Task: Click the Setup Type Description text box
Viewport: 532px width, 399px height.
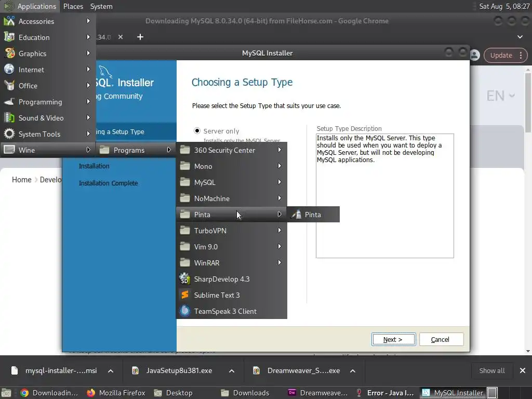Action: coord(385,196)
